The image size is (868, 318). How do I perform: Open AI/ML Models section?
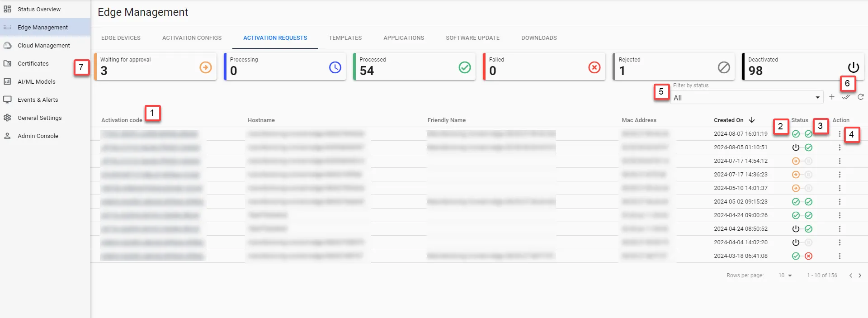pos(36,81)
